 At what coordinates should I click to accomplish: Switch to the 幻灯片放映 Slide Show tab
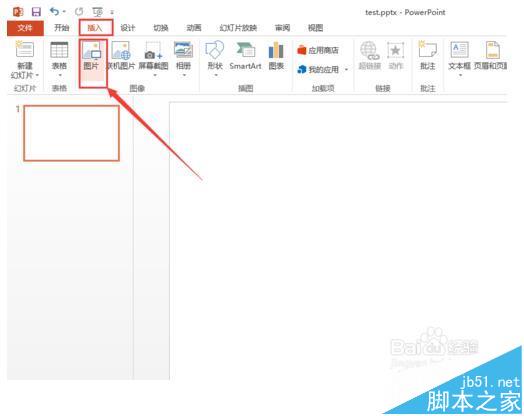[x=238, y=28]
